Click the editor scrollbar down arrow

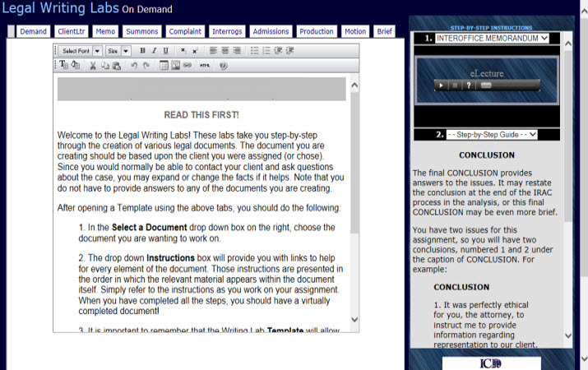click(354, 319)
